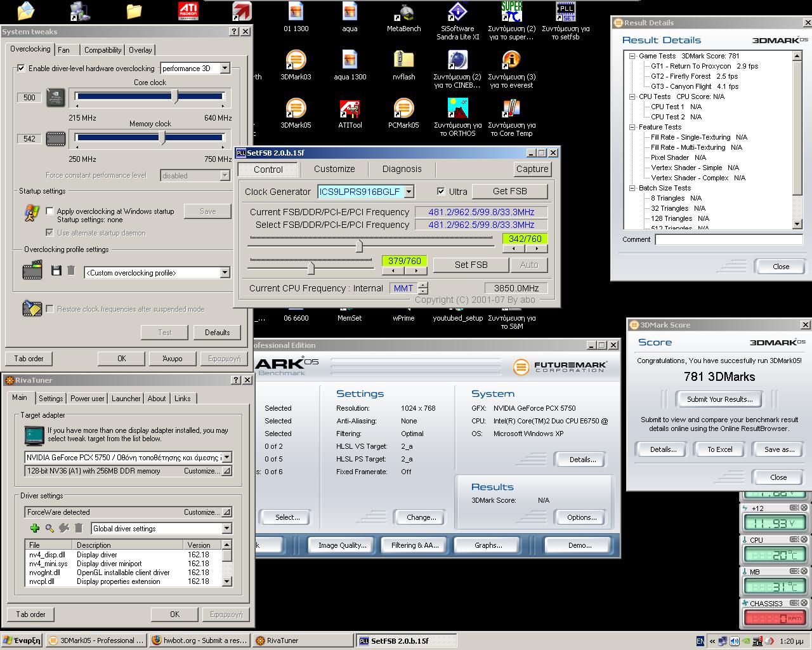Click the Set FSB button
This screenshot has height=650, width=812.
pos(471,265)
